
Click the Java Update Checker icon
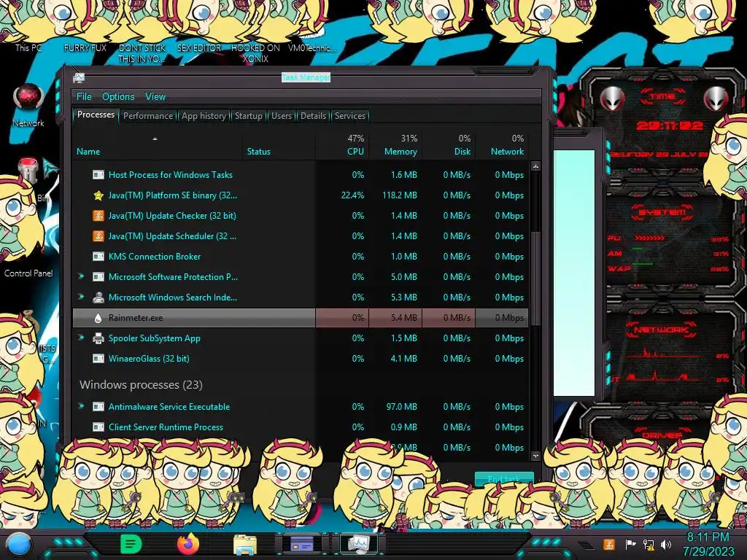point(98,216)
